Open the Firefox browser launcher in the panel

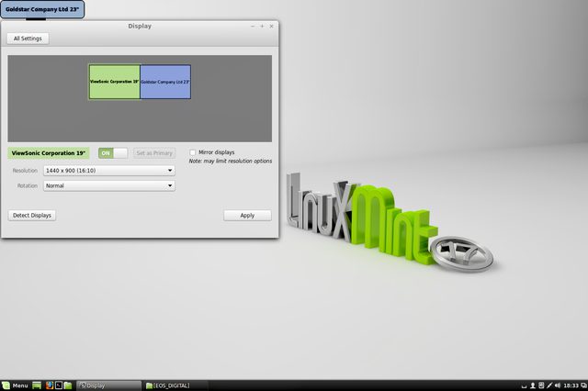coord(50,385)
